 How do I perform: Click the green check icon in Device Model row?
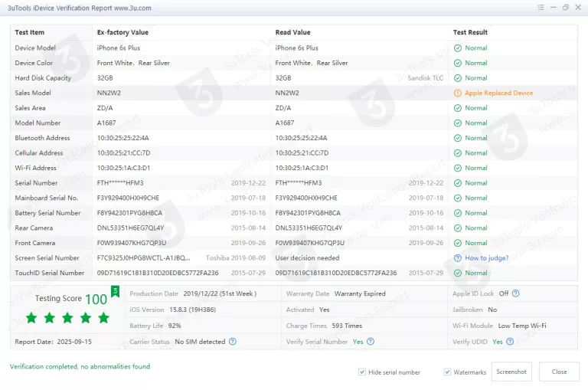[x=458, y=48]
